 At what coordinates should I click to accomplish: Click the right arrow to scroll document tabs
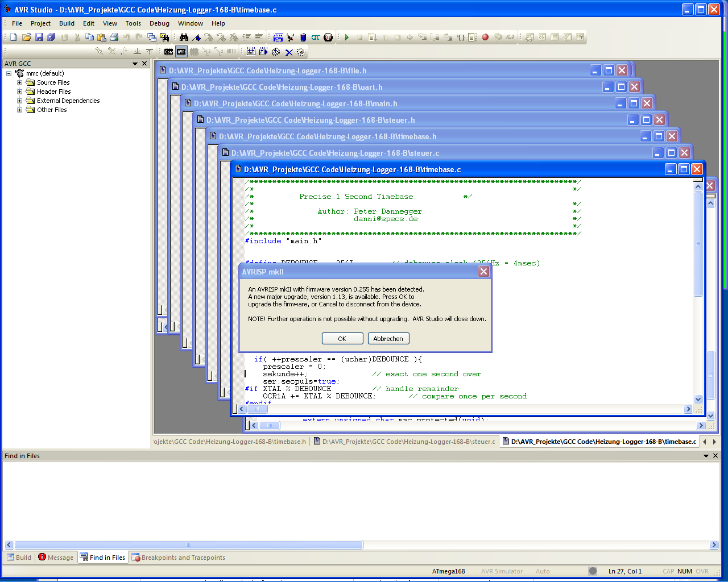(714, 442)
